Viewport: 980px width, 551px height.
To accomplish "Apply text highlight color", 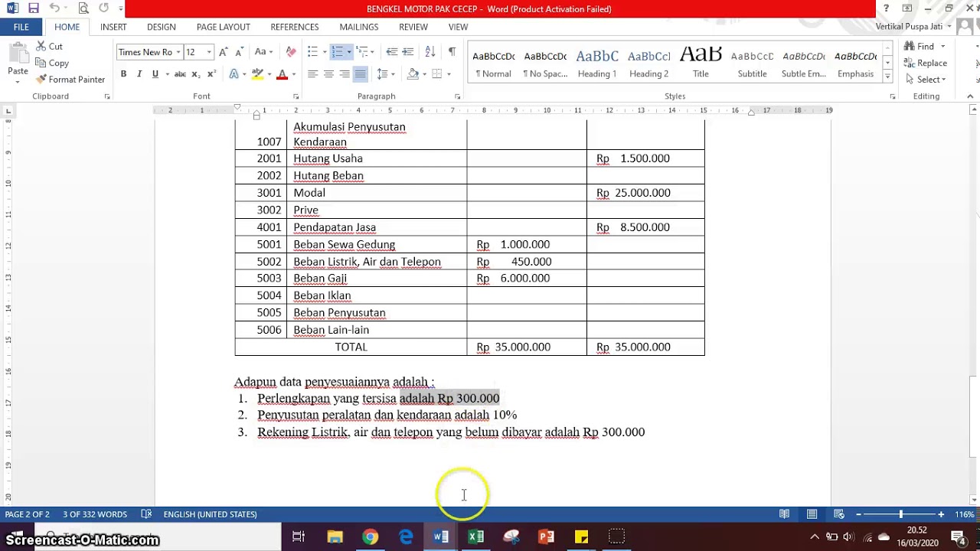I will (x=258, y=74).
